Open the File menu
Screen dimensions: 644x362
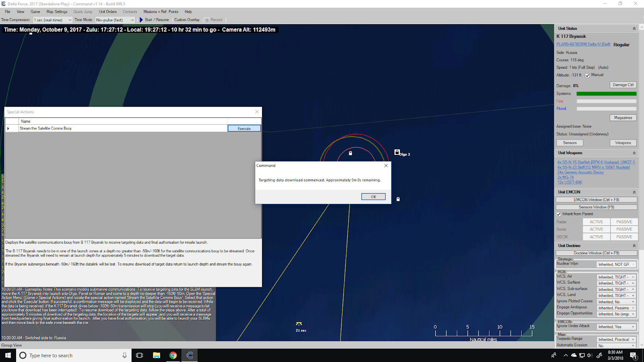coord(8,12)
